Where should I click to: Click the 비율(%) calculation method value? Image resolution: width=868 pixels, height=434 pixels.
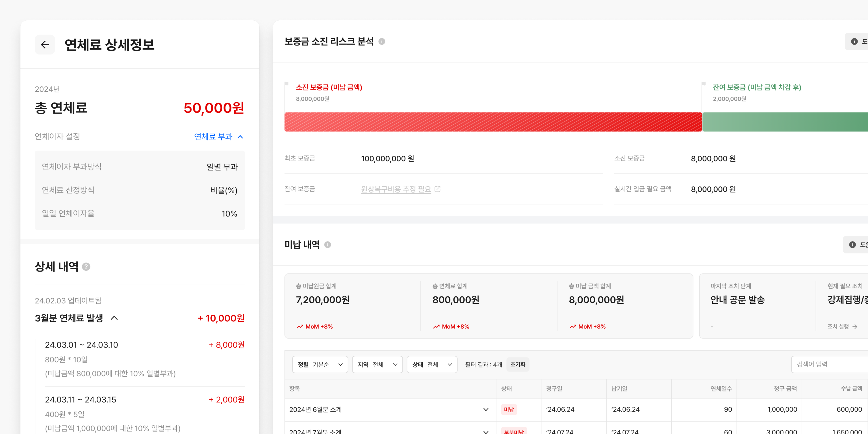pyautogui.click(x=224, y=190)
